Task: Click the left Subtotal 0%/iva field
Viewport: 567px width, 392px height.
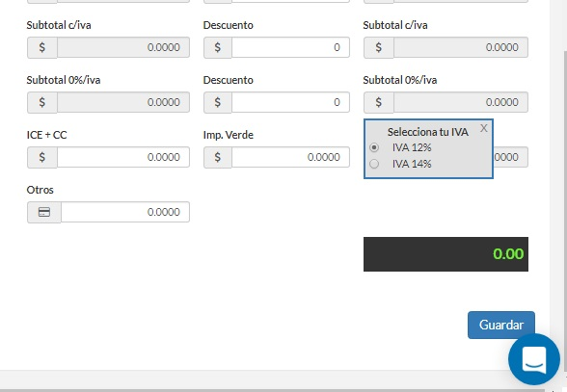Action: [x=123, y=102]
